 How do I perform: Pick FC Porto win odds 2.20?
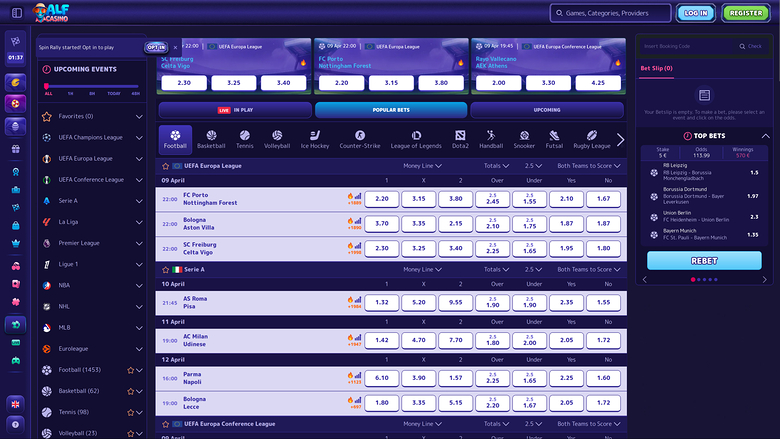point(382,199)
